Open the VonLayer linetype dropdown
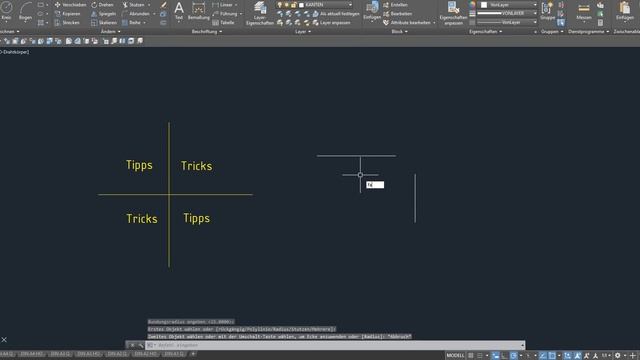The height and width of the screenshot is (360, 640). [x=535, y=22]
